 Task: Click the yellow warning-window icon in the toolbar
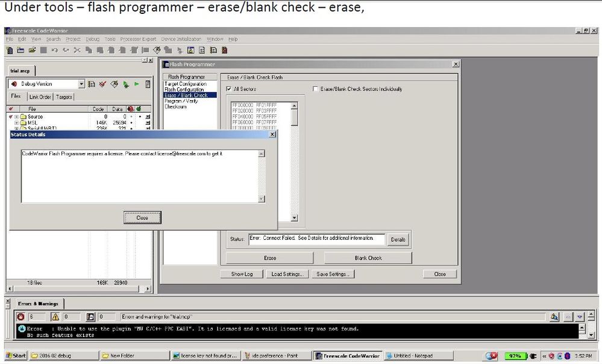click(x=190, y=50)
